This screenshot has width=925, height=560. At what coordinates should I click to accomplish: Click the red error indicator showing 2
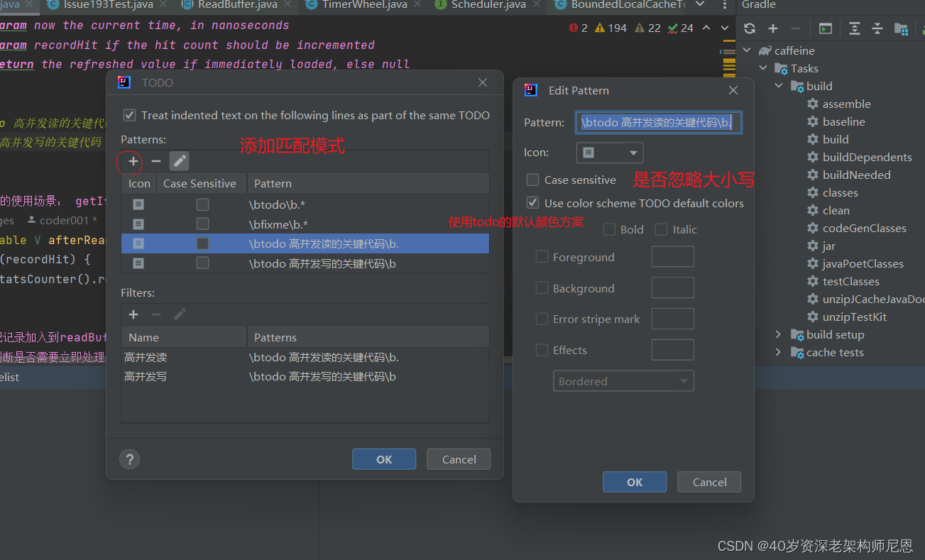click(x=578, y=28)
